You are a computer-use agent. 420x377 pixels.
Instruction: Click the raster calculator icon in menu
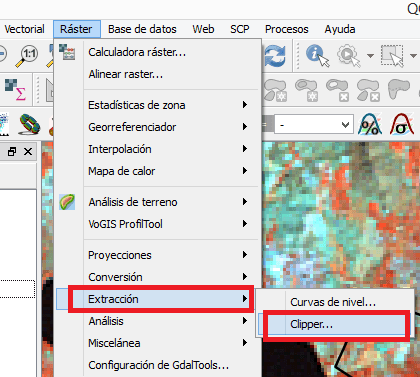(67, 52)
